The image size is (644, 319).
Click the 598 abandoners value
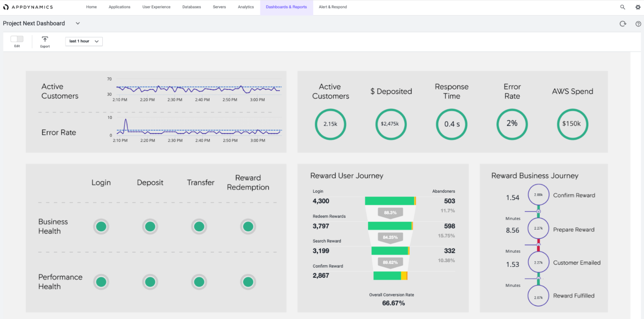(449, 226)
